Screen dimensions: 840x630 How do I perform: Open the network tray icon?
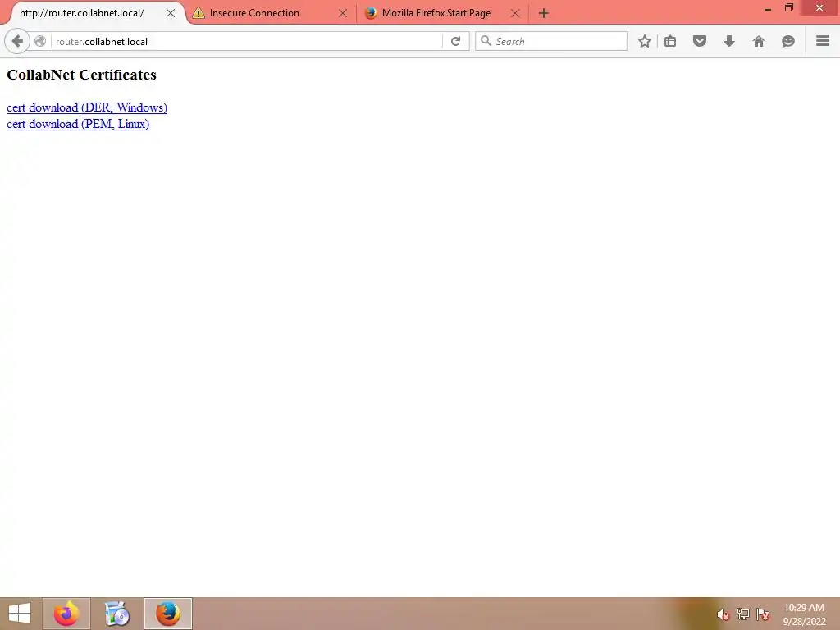(743, 614)
